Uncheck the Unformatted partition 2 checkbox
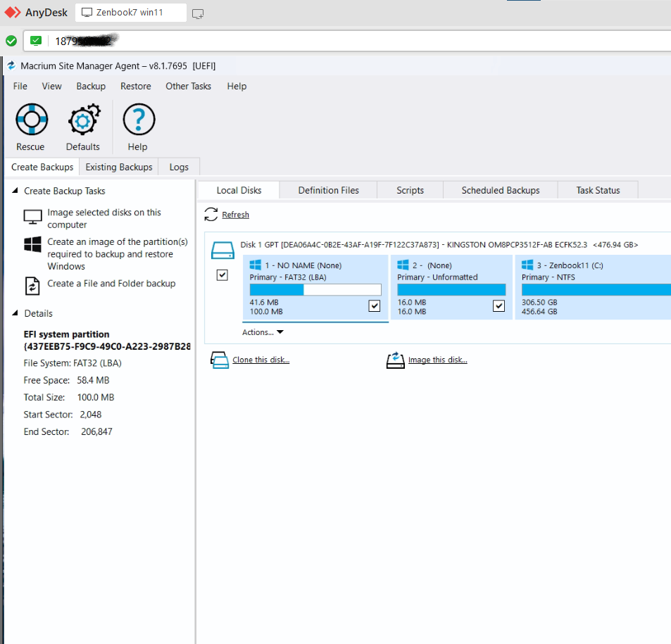The width and height of the screenshot is (671, 644). [x=498, y=306]
